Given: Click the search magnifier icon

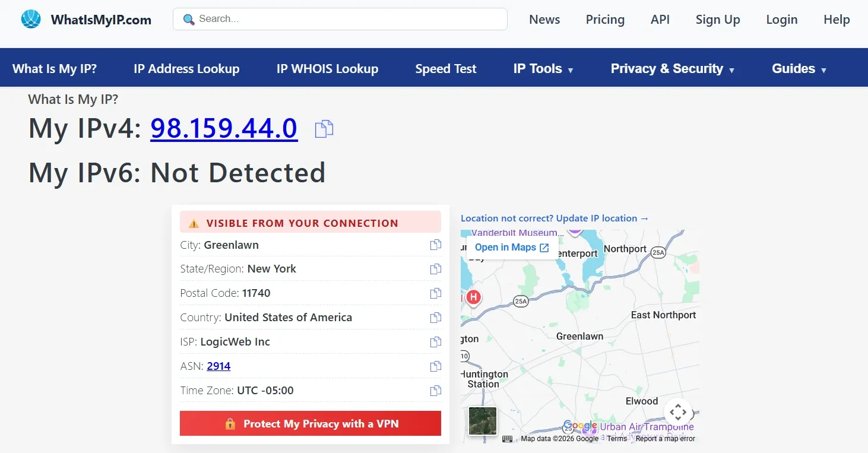Looking at the screenshot, I should pos(189,20).
